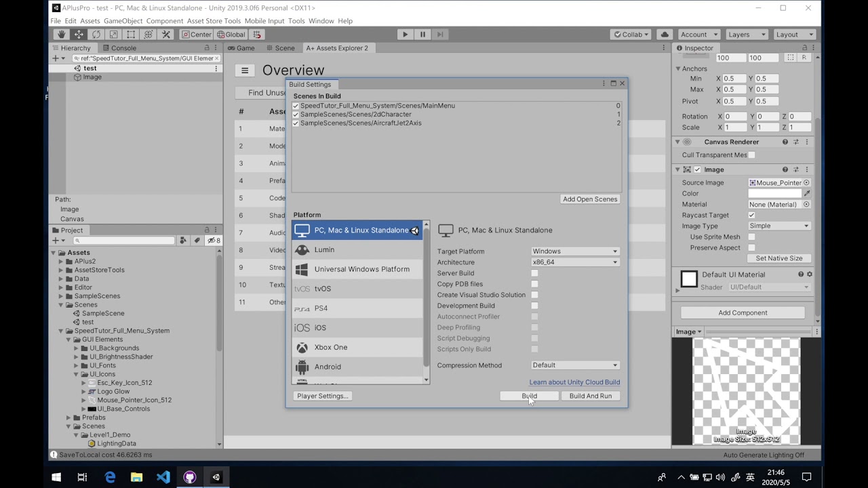868x488 pixels.
Task: Enable Create Visual Studio Solution checkbox
Action: [534, 295]
